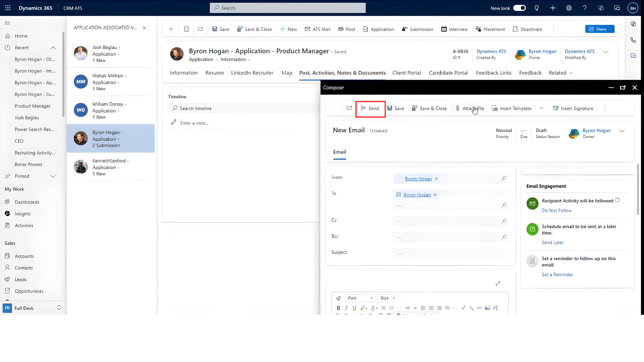Click the Send Later link
644x362 pixels.
[x=553, y=243]
